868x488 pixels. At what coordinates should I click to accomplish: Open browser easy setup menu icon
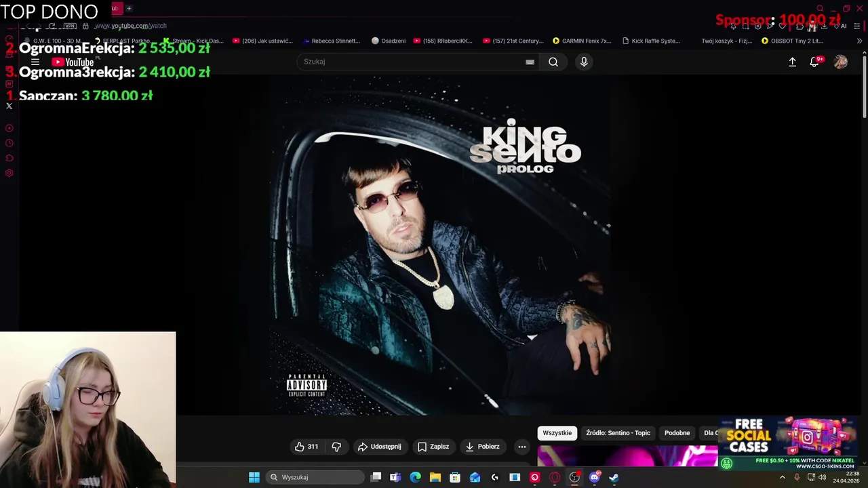pyautogui.click(x=859, y=26)
